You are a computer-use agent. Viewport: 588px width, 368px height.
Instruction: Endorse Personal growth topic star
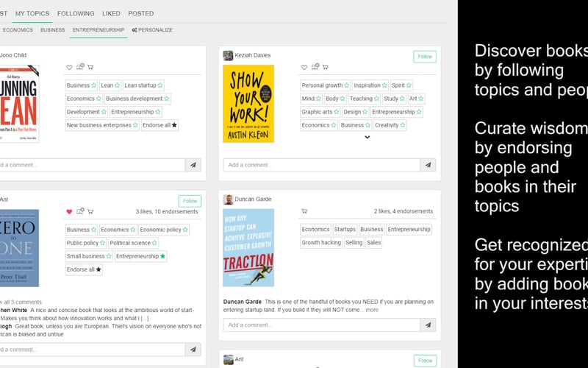pos(346,85)
